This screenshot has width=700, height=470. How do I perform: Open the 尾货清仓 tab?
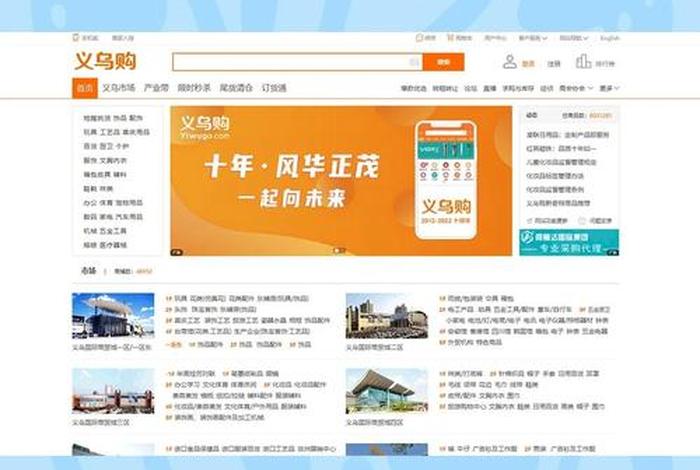(x=236, y=88)
